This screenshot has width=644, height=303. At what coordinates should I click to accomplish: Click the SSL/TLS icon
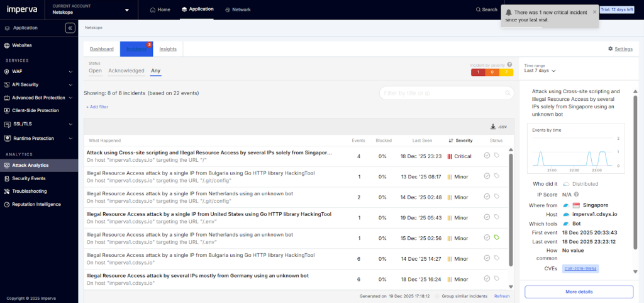tap(7, 124)
